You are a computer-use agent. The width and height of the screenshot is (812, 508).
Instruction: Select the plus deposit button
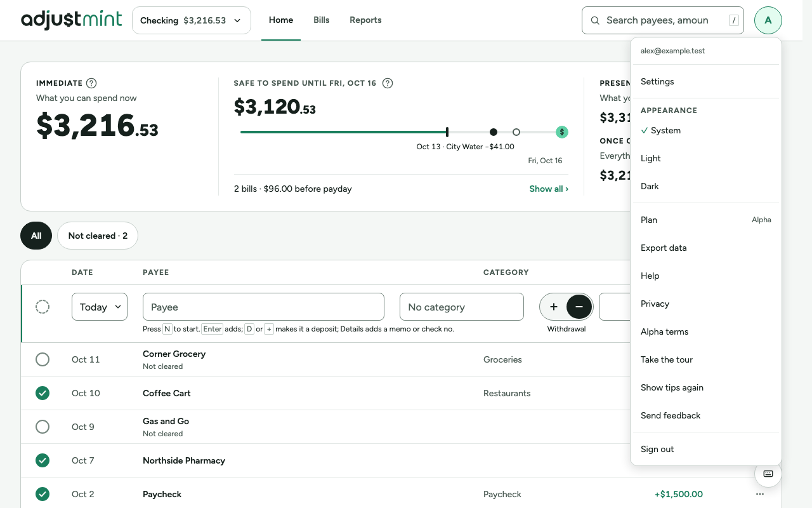coord(554,307)
